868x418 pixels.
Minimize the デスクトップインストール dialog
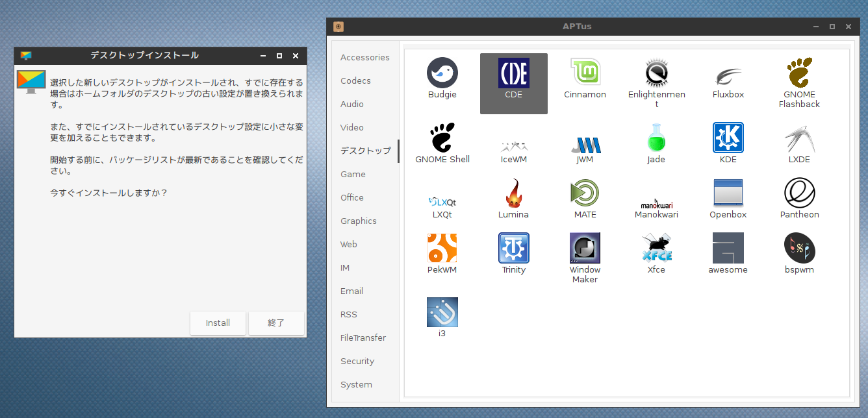pos(263,56)
